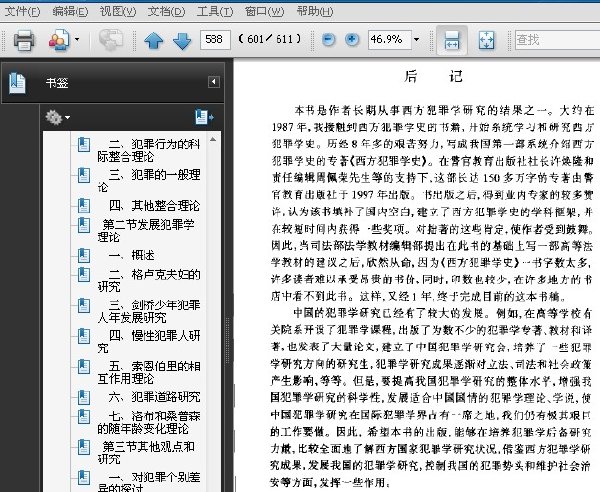Click bookmark icon next to 五、索恩伯里的相互作用理论
The width and height of the screenshot is (600, 492).
point(84,366)
